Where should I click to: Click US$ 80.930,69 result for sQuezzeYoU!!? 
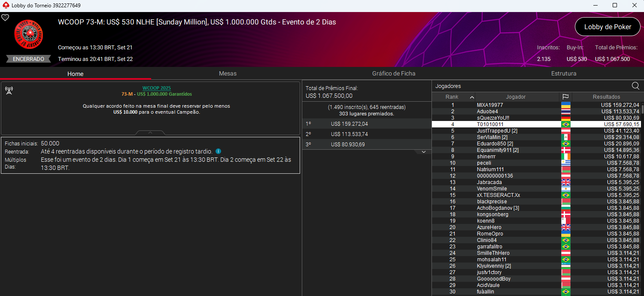pyautogui.click(x=621, y=118)
